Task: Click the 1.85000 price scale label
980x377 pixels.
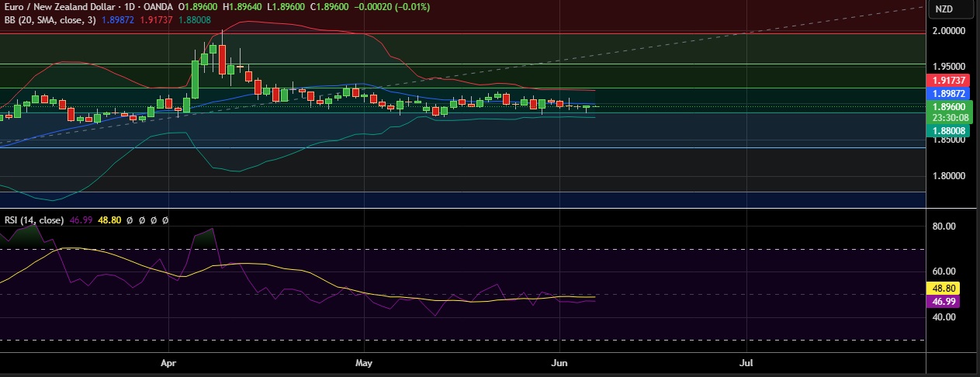Action: point(948,140)
